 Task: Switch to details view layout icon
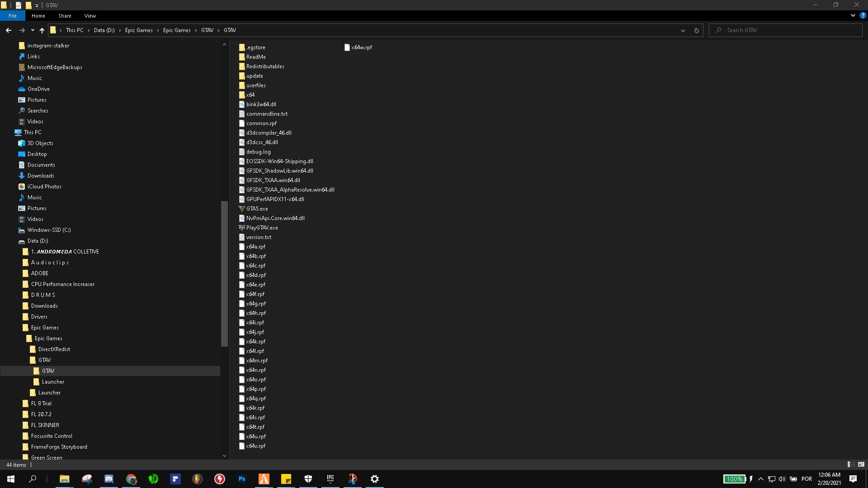tap(850, 465)
